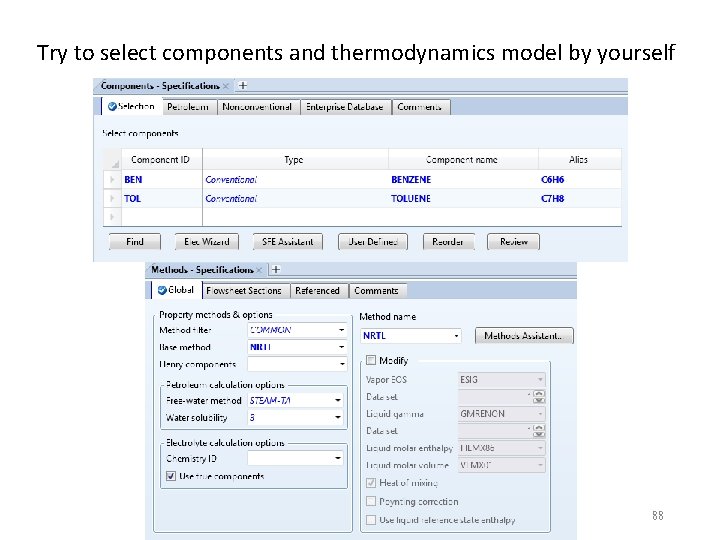Open the Methods Assistant
Screen dimensions: 720x540
point(523,336)
